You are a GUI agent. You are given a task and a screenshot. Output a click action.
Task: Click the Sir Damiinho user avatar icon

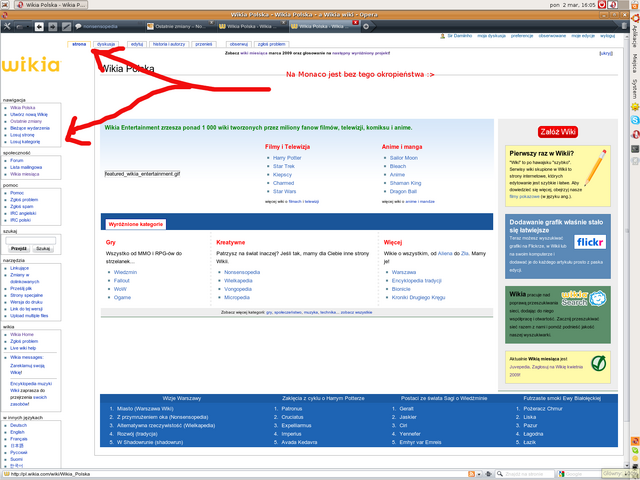442,36
